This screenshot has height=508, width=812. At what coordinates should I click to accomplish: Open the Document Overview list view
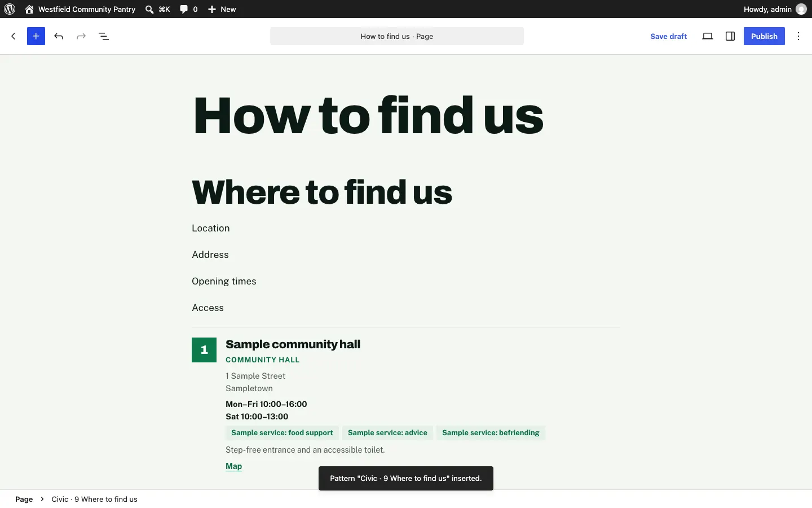(x=104, y=36)
